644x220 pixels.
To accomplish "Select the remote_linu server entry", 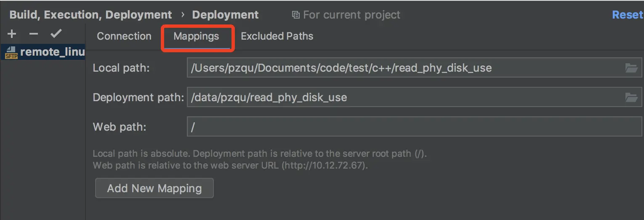I will point(52,52).
